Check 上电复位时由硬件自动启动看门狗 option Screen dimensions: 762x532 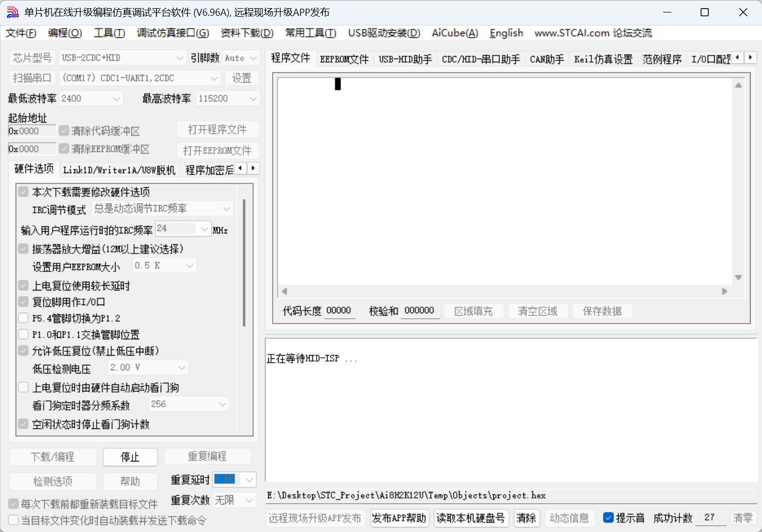point(23,388)
